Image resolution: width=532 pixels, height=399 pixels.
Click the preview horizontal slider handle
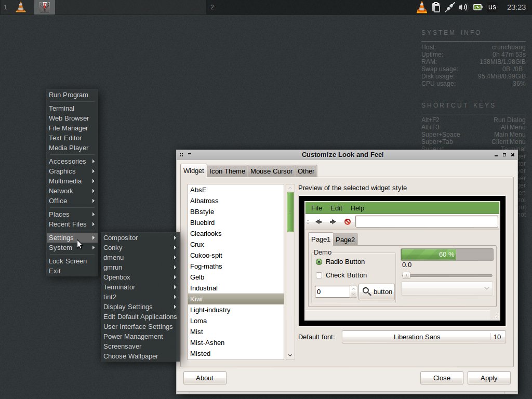click(x=406, y=275)
